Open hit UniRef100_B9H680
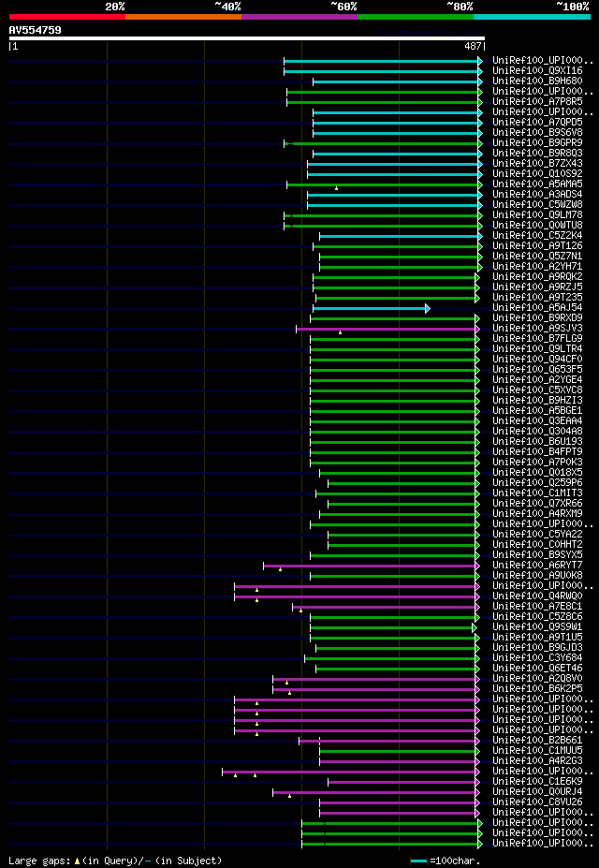 (537, 81)
